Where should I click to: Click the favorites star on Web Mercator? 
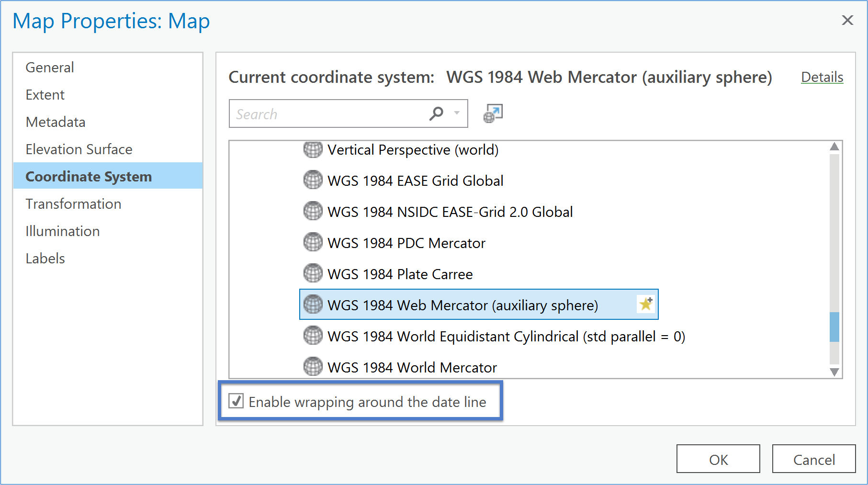(645, 304)
